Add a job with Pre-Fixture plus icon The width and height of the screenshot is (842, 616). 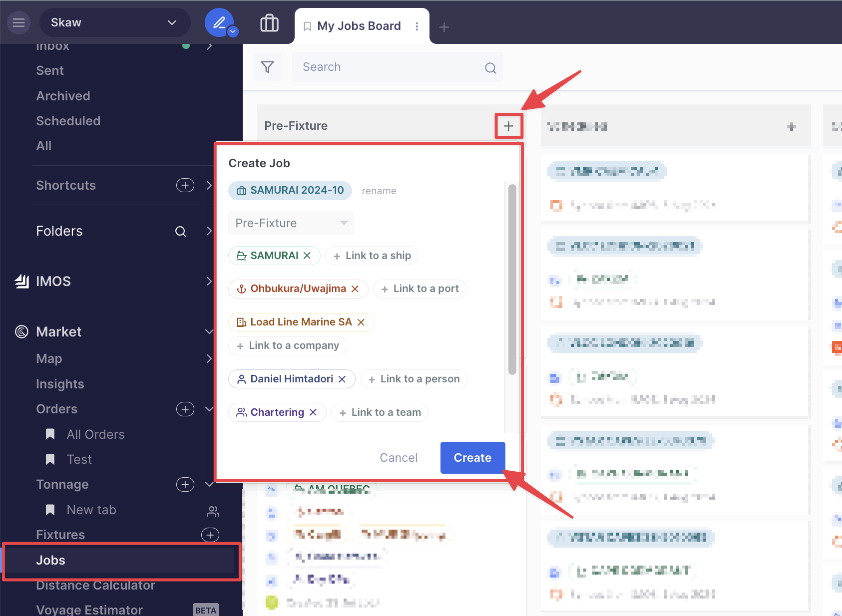(x=508, y=126)
